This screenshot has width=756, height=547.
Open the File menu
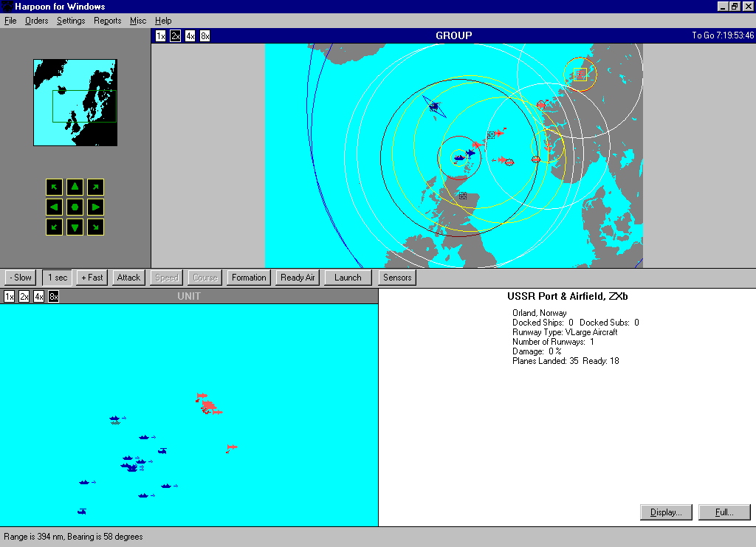pyautogui.click(x=10, y=21)
